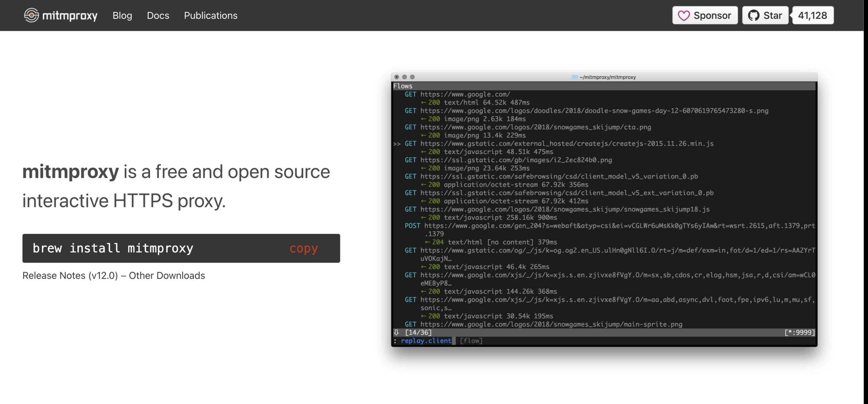Click the Sponsor heart icon
Screen dimensions: 868x404
click(x=684, y=16)
